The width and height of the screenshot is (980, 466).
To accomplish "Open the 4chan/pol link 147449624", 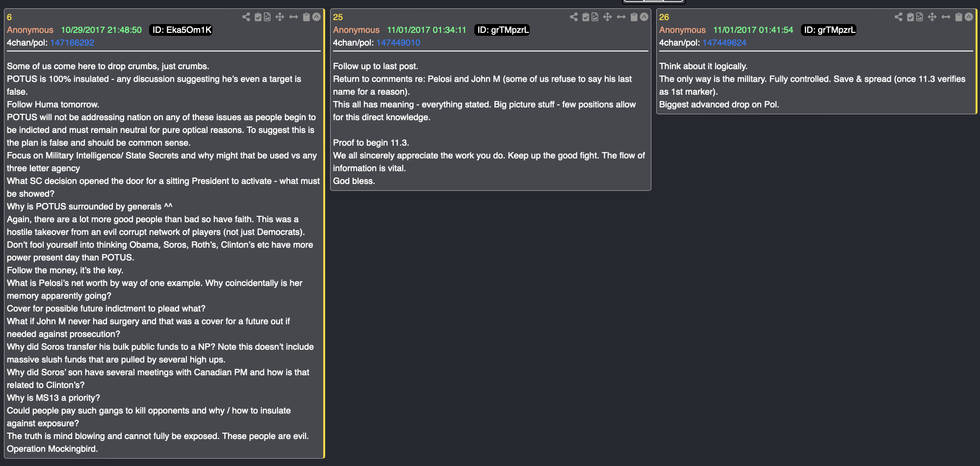I will pyautogui.click(x=724, y=43).
